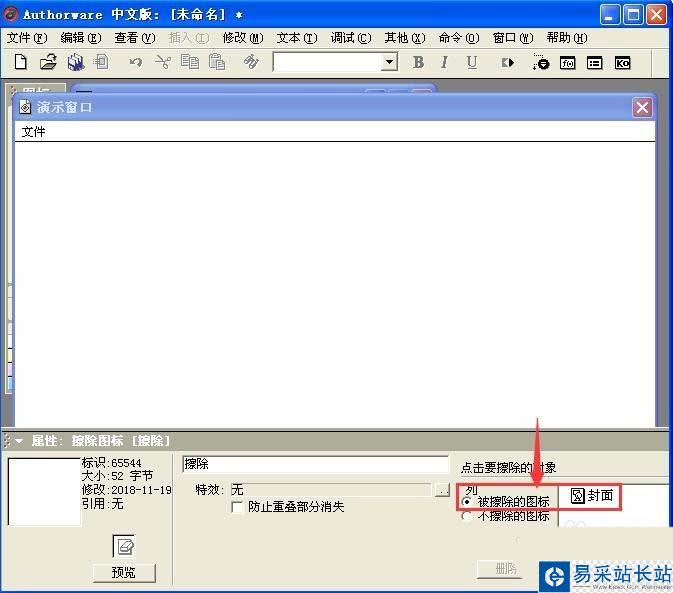
Task: Open the 其他(X) menu
Action: (405, 38)
